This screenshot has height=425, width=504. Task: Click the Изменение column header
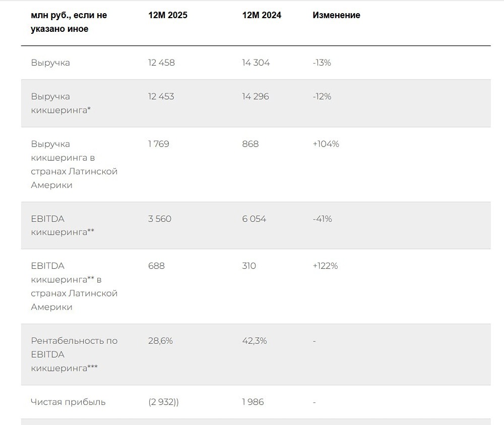point(336,15)
